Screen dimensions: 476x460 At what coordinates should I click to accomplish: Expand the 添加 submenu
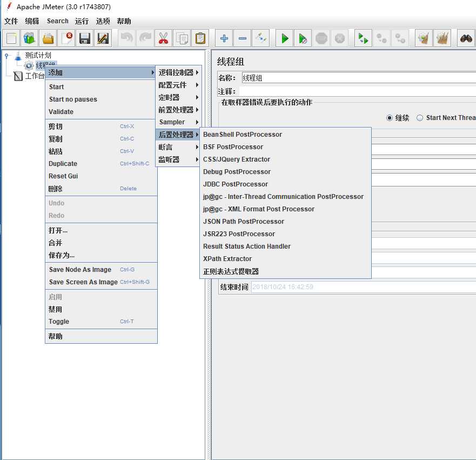[100, 72]
